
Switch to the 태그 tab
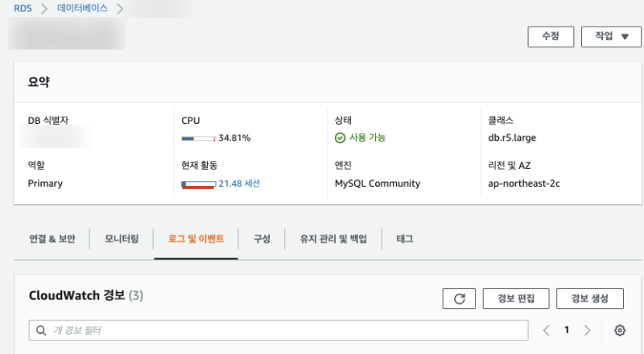pyautogui.click(x=405, y=239)
